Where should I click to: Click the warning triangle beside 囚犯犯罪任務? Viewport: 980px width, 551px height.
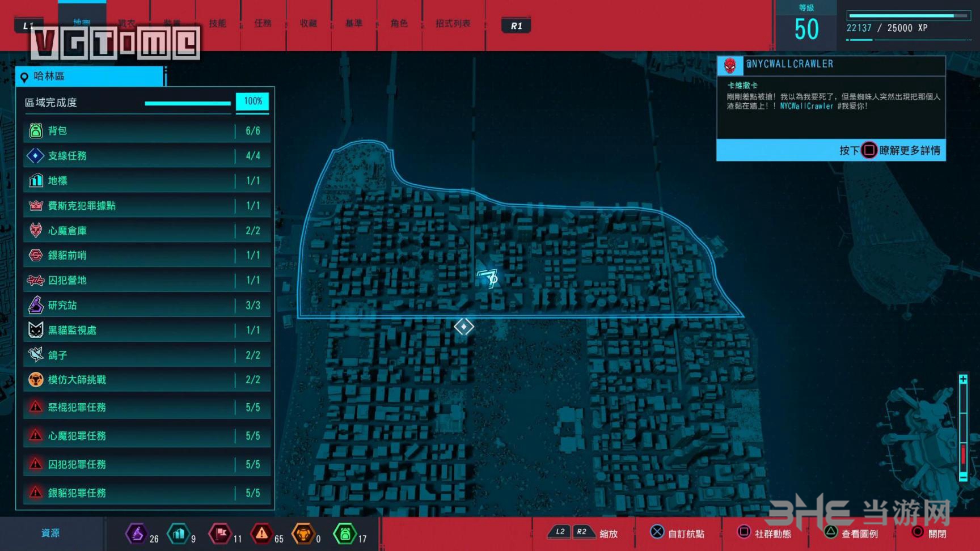click(36, 464)
